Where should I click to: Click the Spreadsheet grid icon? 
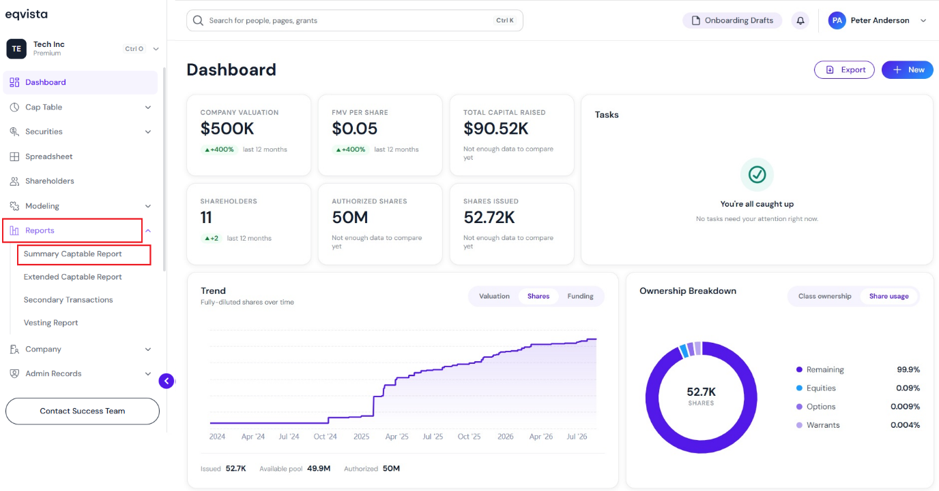click(14, 156)
